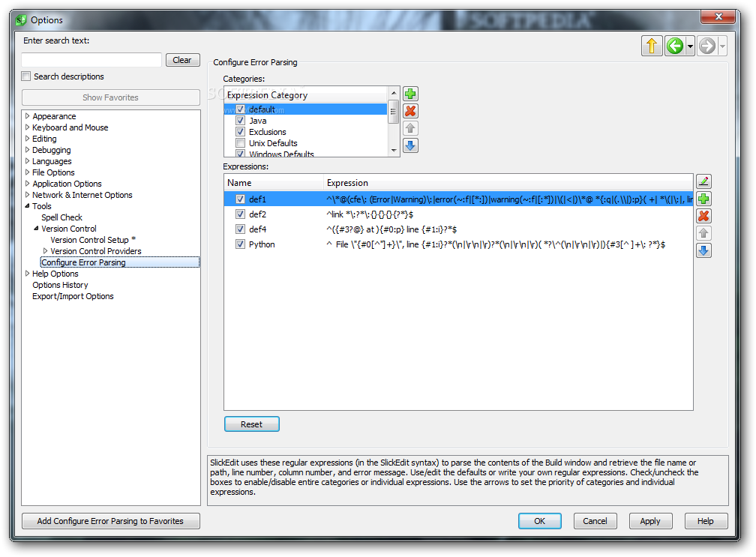
Task: Edit the selected expression (pencil icon)
Action: coord(704,181)
